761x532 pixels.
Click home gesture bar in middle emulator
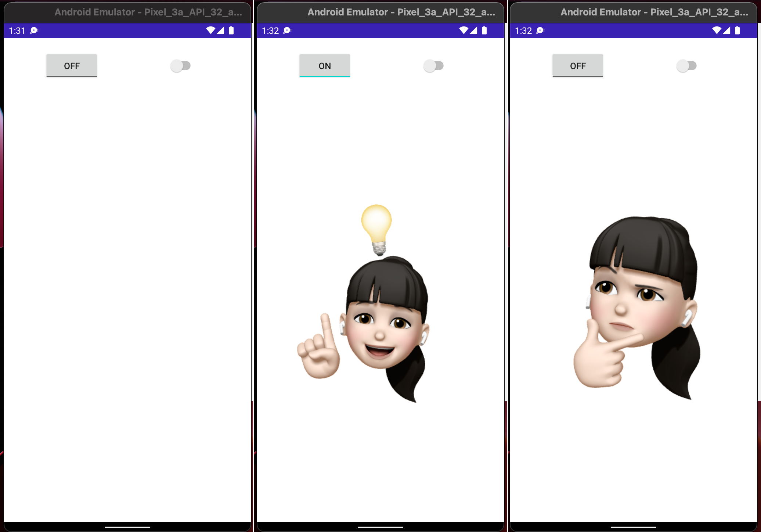point(380,527)
